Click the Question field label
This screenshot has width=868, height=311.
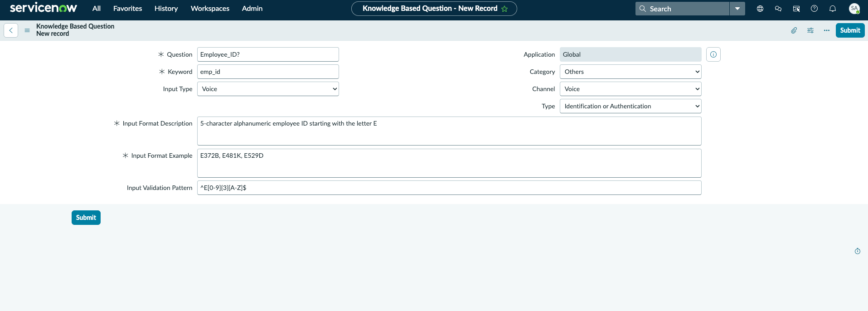(x=179, y=54)
